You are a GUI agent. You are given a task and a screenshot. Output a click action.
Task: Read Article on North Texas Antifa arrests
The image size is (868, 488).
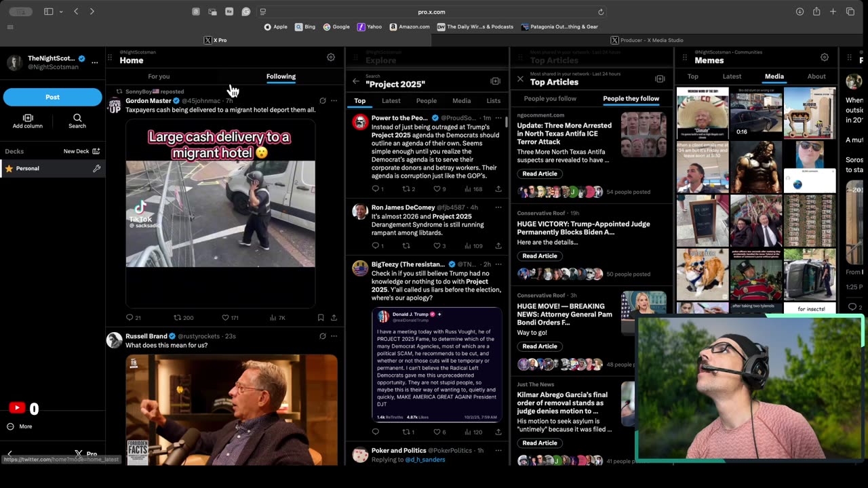(x=539, y=174)
